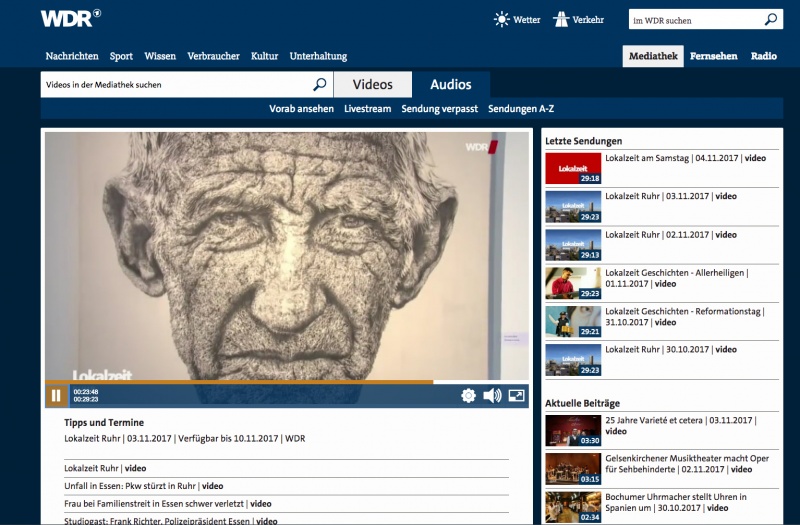Open the Unterhaltung section
Viewport: 800px width, 525px height.
pyautogui.click(x=318, y=56)
